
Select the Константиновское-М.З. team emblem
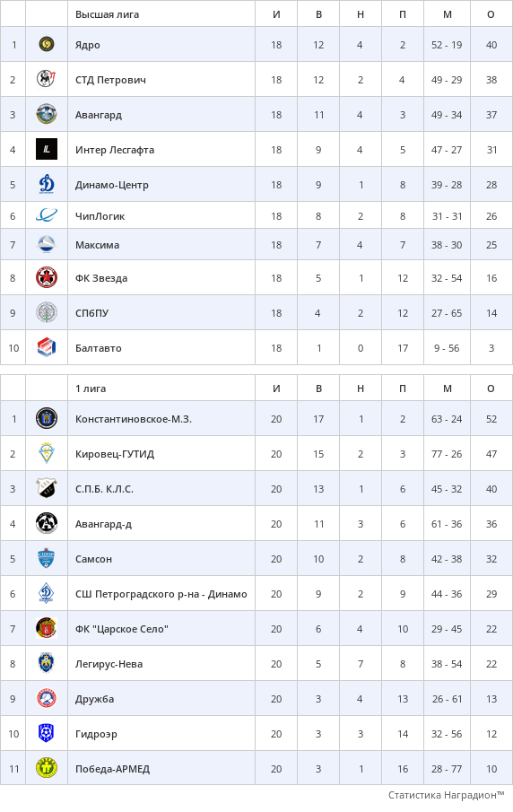click(x=47, y=418)
